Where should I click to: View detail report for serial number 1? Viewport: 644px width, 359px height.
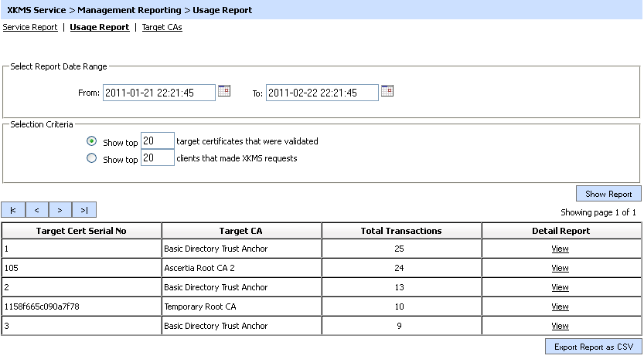560,249
